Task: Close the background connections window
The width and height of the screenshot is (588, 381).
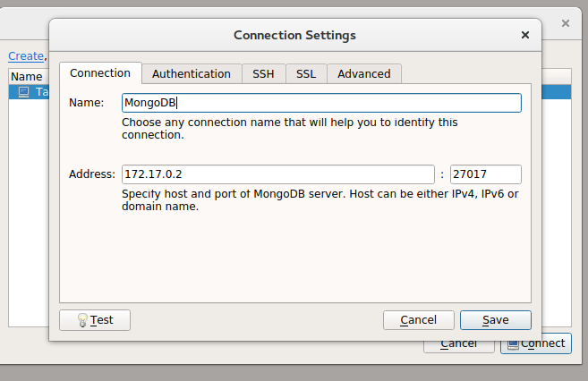Action: (566, 23)
